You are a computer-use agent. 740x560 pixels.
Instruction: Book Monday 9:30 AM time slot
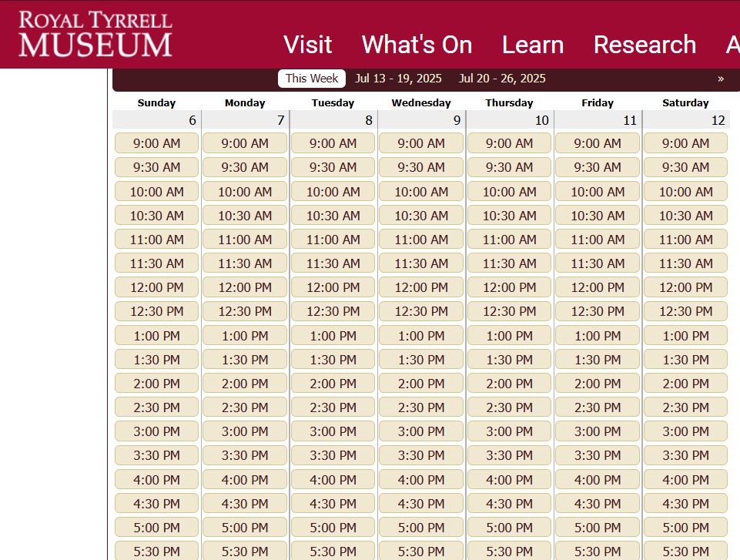245,167
